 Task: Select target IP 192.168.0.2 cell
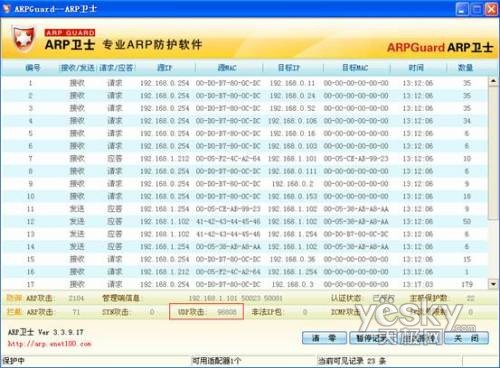(292, 184)
